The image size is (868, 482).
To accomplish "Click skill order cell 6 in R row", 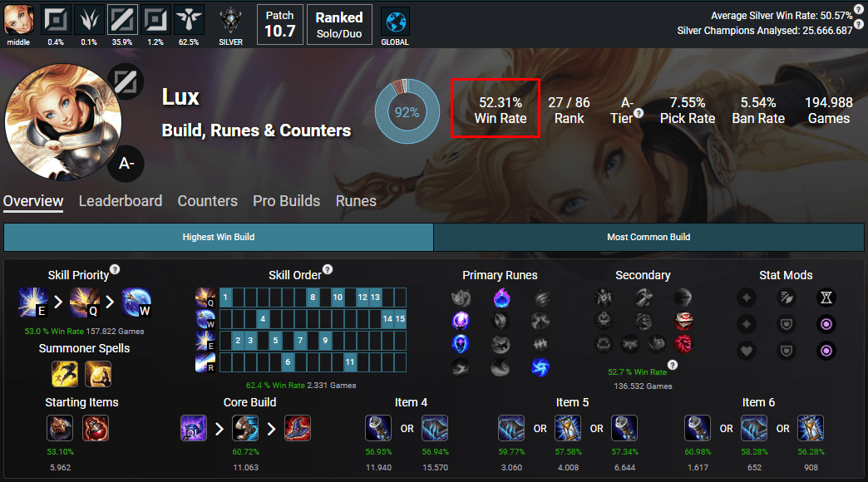I will point(288,362).
